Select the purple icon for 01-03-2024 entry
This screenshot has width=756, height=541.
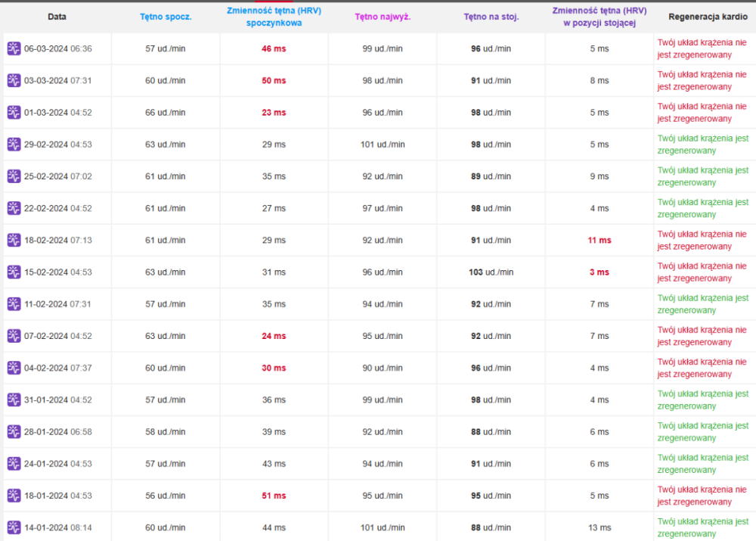coord(14,113)
